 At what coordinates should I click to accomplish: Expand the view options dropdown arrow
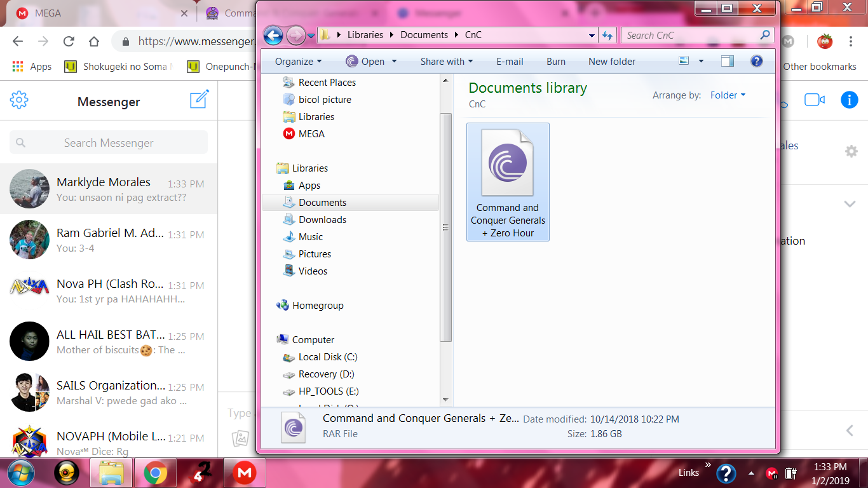point(701,62)
